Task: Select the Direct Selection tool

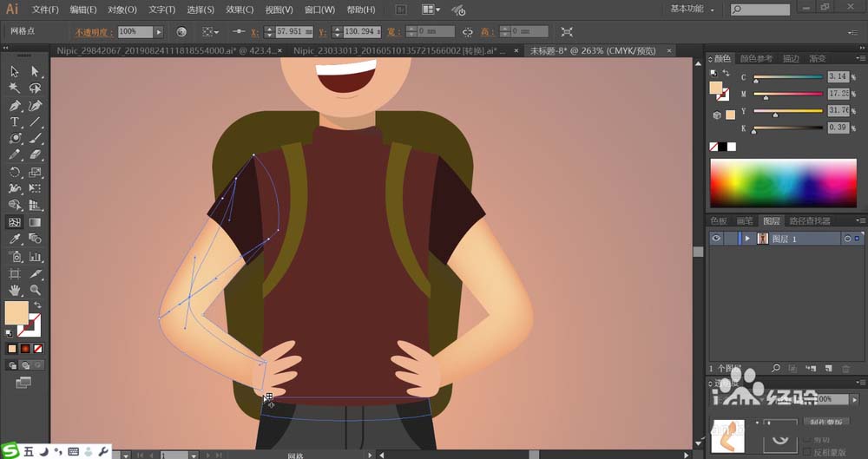Action: [36, 72]
